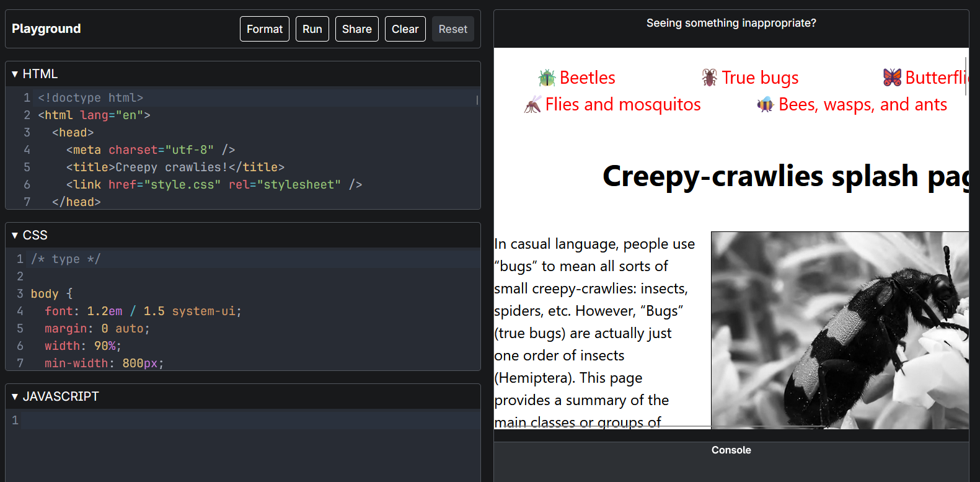Click the font 1.2em declaration line
Screen dimensions: 980x482
point(143,311)
